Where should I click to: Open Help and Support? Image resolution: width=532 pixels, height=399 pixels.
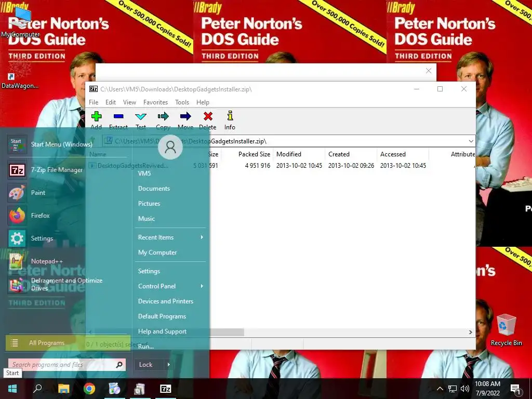click(x=162, y=331)
